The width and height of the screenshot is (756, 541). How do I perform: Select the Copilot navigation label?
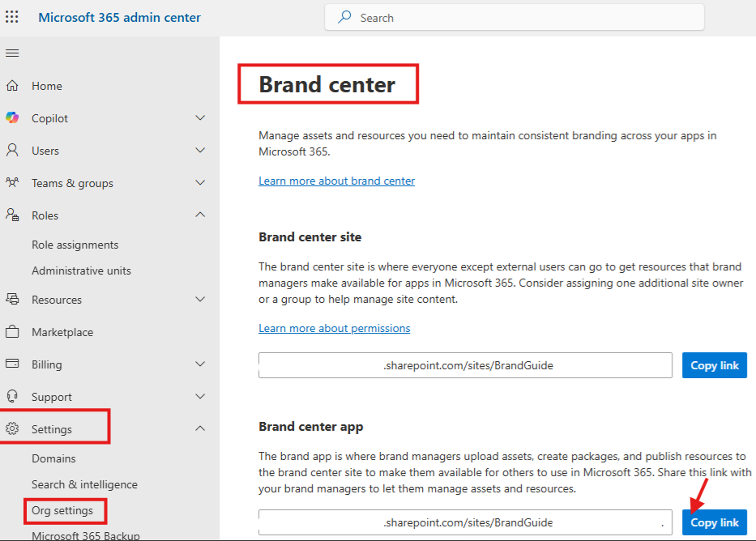coord(49,118)
